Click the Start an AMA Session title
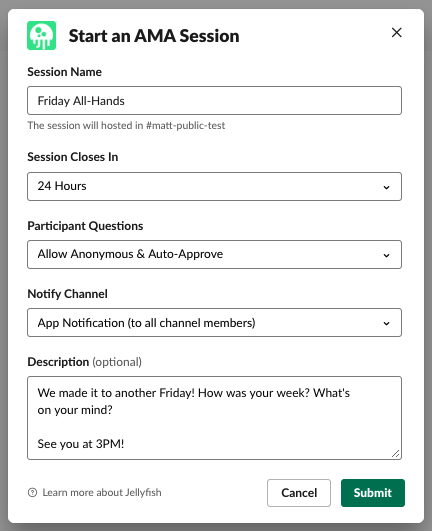The height and width of the screenshot is (531, 432). tap(154, 36)
